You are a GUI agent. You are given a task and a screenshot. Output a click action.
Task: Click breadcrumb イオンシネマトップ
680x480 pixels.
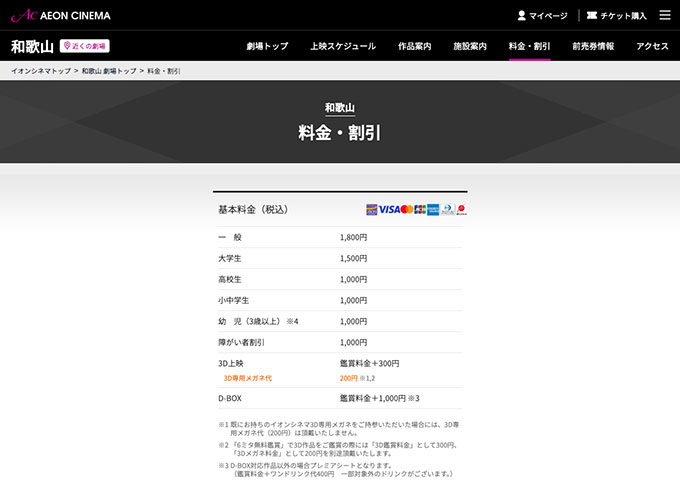point(41,71)
